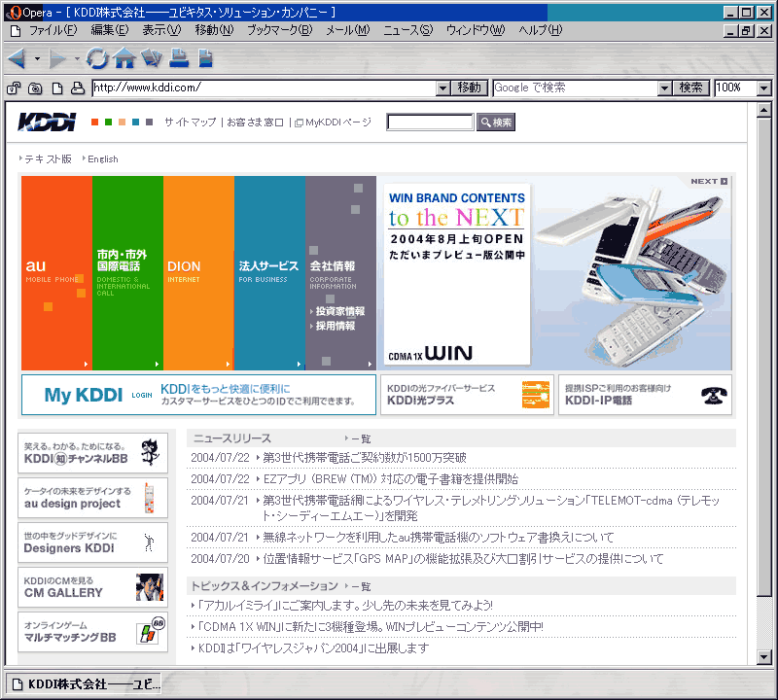778x700 pixels.
Task: Click the 検索 button beside Google search field
Action: pos(690,88)
